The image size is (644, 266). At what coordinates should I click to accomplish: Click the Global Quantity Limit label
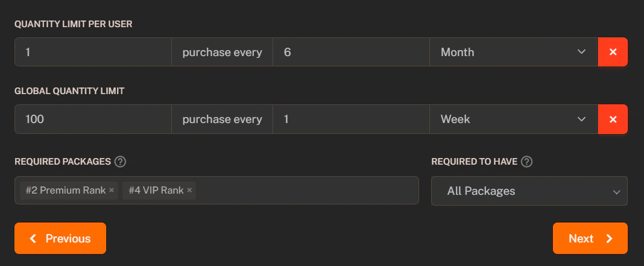[69, 91]
